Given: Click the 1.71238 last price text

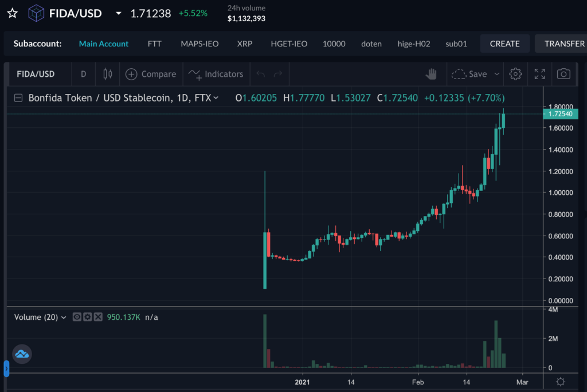Looking at the screenshot, I should click(151, 14).
